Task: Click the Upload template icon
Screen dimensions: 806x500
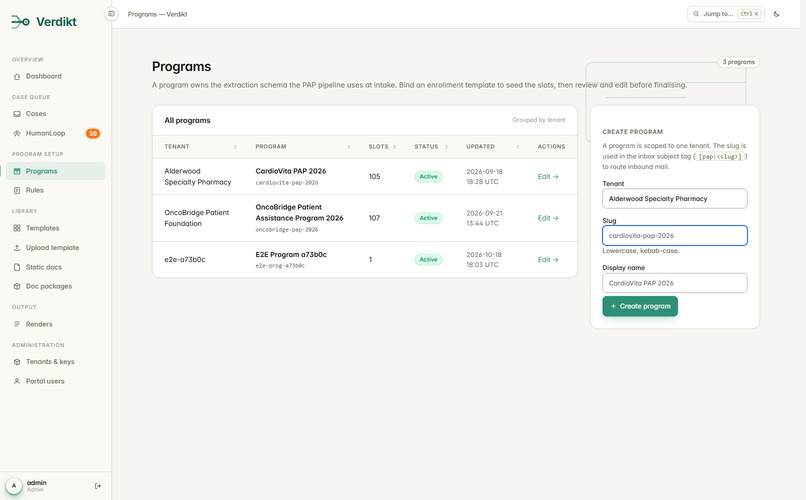Action: [x=17, y=248]
